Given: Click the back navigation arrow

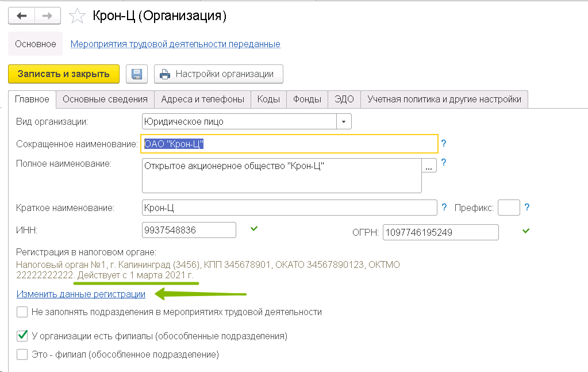Looking at the screenshot, I should 21,16.
